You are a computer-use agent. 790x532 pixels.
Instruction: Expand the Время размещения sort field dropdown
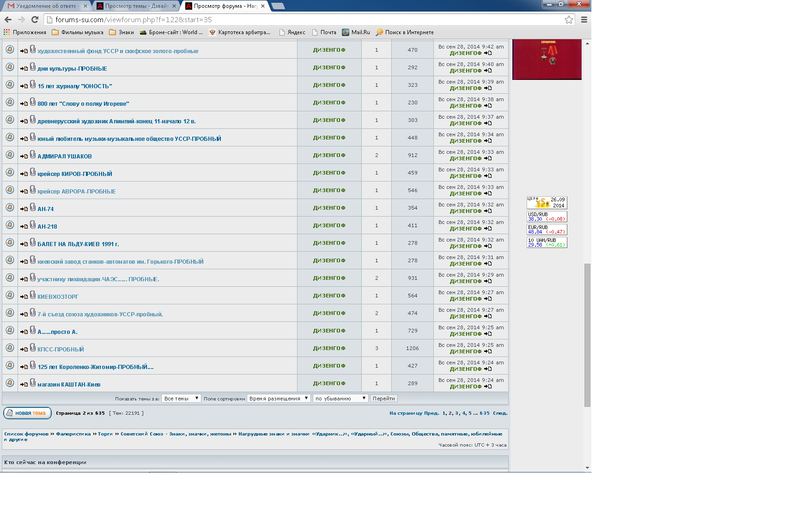click(279, 399)
